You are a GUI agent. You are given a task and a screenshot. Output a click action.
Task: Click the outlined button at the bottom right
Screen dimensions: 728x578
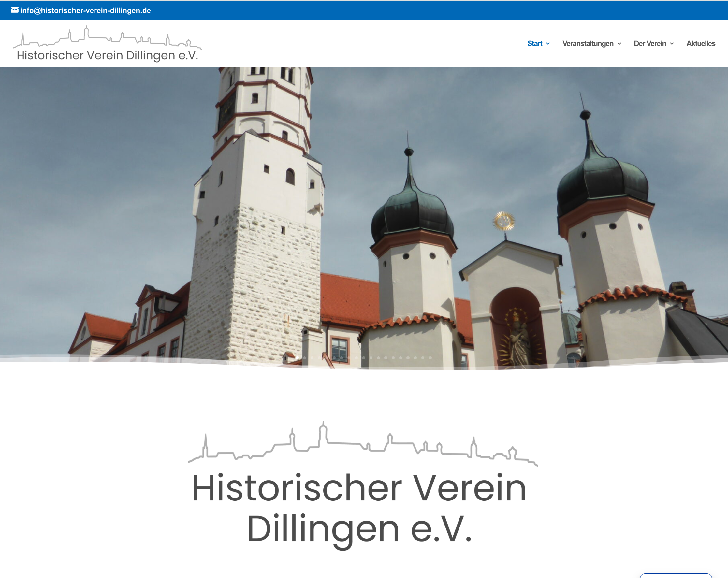click(676, 575)
